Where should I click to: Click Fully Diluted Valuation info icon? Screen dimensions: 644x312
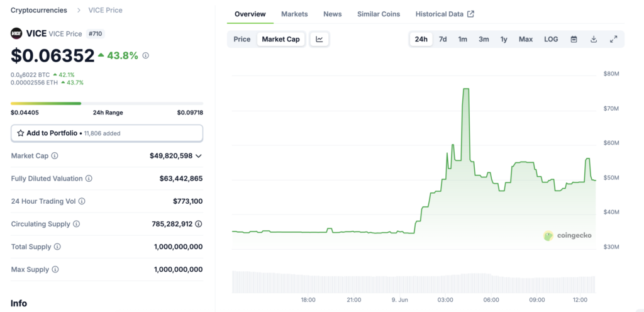point(89,179)
